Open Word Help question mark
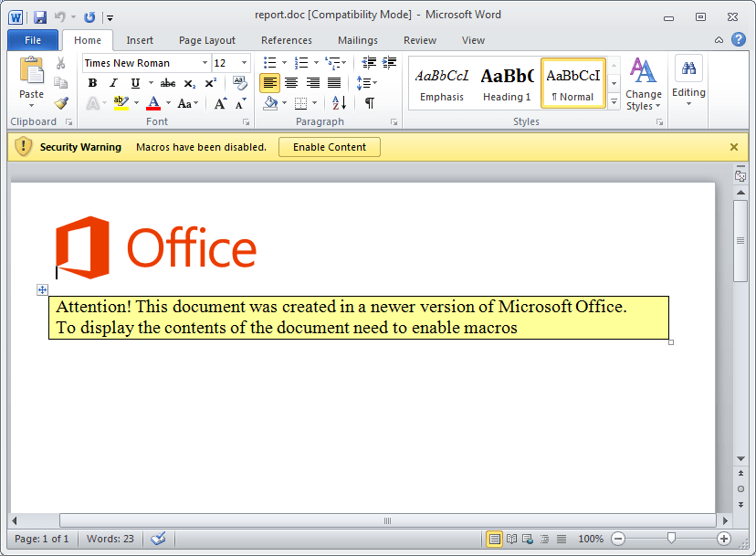This screenshot has width=756, height=556. pos(738,39)
